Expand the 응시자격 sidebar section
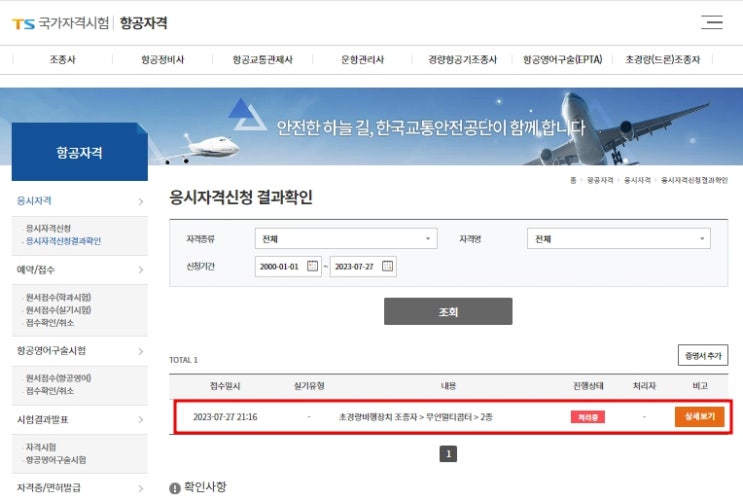 tap(80, 201)
